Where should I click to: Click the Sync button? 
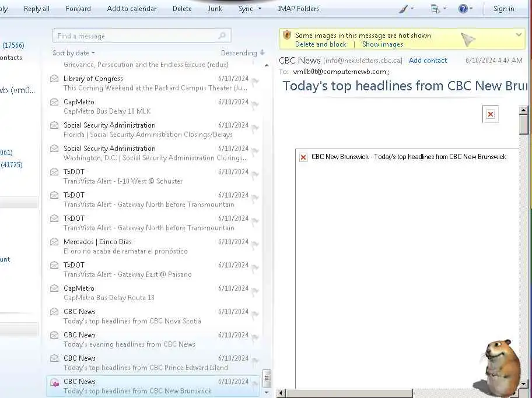[x=246, y=9]
